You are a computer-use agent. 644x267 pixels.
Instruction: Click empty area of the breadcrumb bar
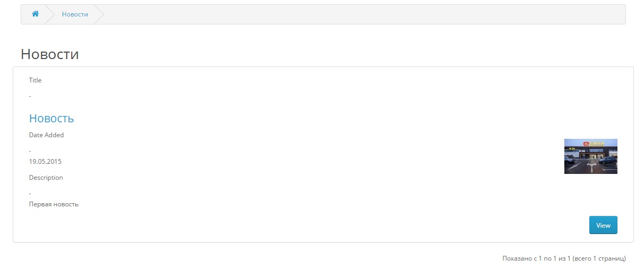361,14
